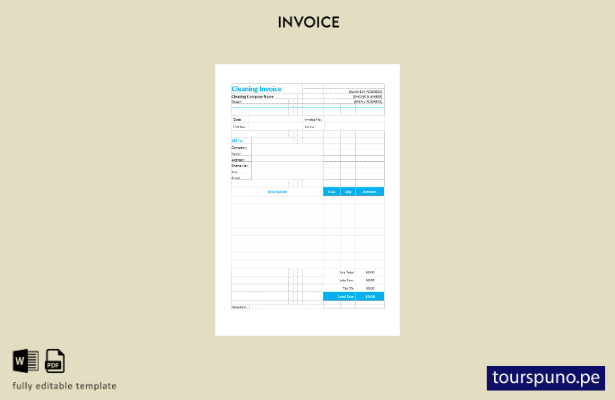This screenshot has width=615, height=400.
Task: Open the cleaning invoice template preview
Action: 308,200
